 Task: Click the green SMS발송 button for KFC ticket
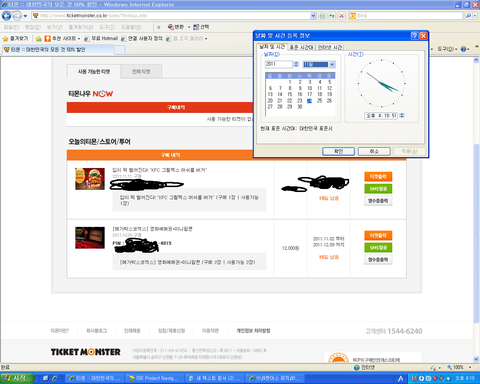pyautogui.click(x=378, y=189)
